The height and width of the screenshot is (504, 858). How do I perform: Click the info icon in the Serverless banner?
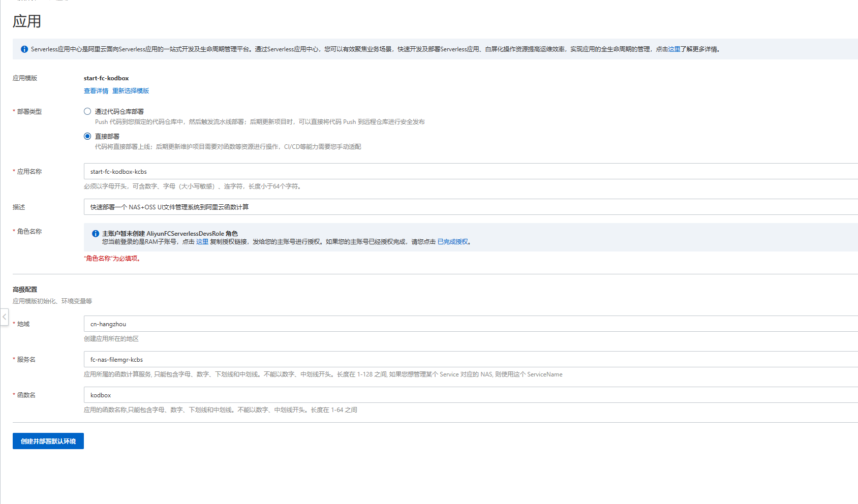24,49
